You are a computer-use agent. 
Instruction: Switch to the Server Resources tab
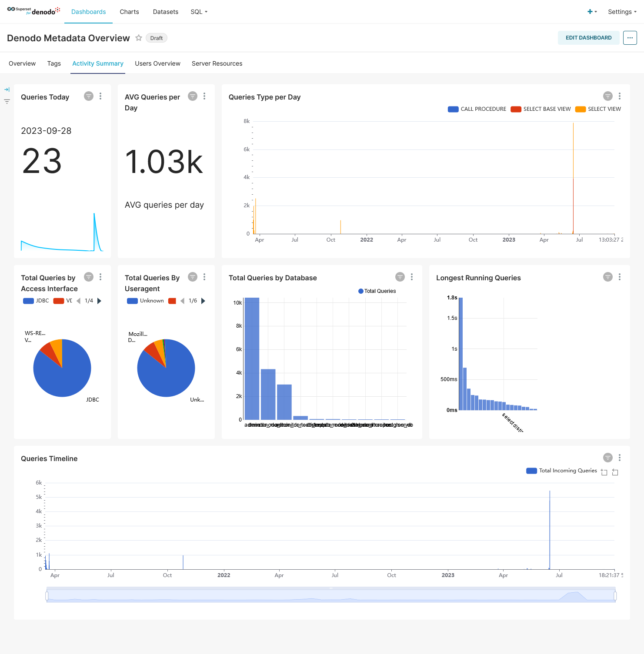[217, 63]
